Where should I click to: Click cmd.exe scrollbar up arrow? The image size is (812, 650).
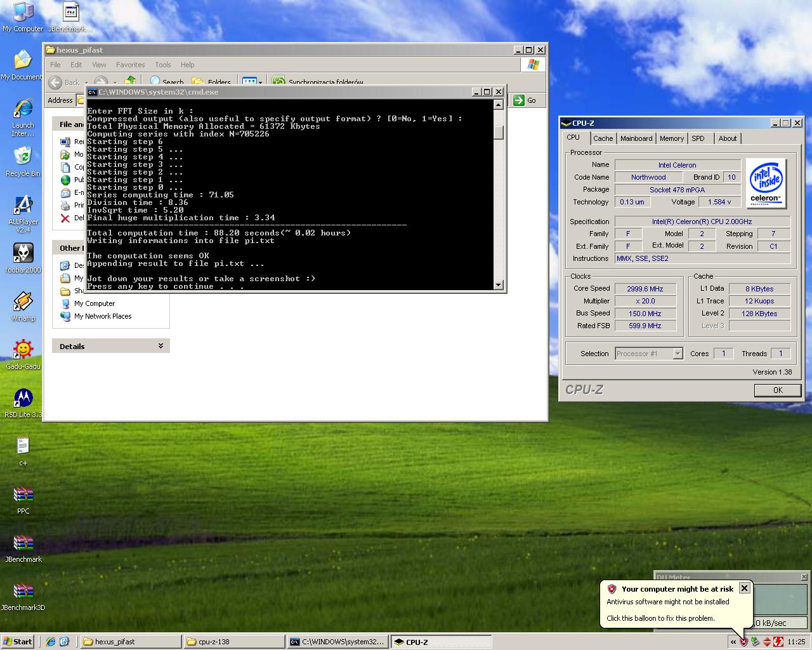coord(499,105)
